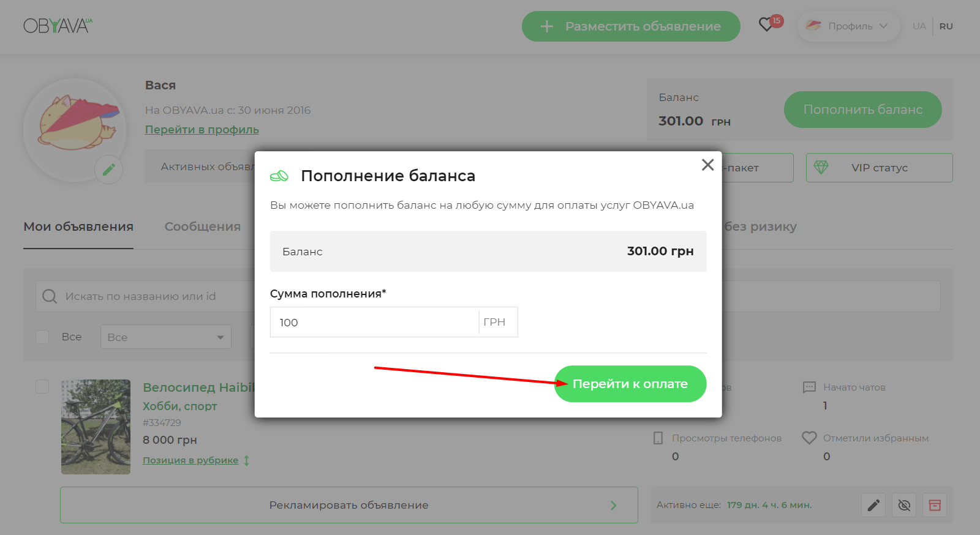Image resolution: width=980 pixels, height=535 pixels.
Task: Archive the listing with the box icon
Action: coord(935,505)
